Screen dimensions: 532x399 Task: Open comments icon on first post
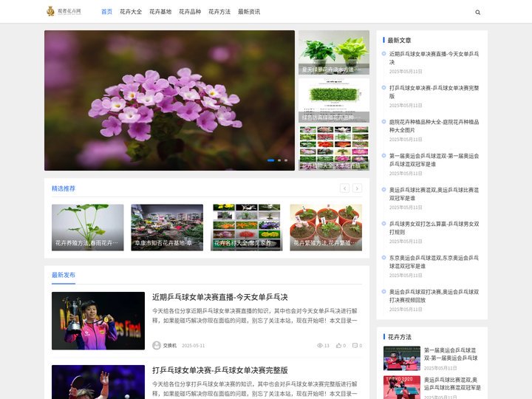tap(355, 345)
